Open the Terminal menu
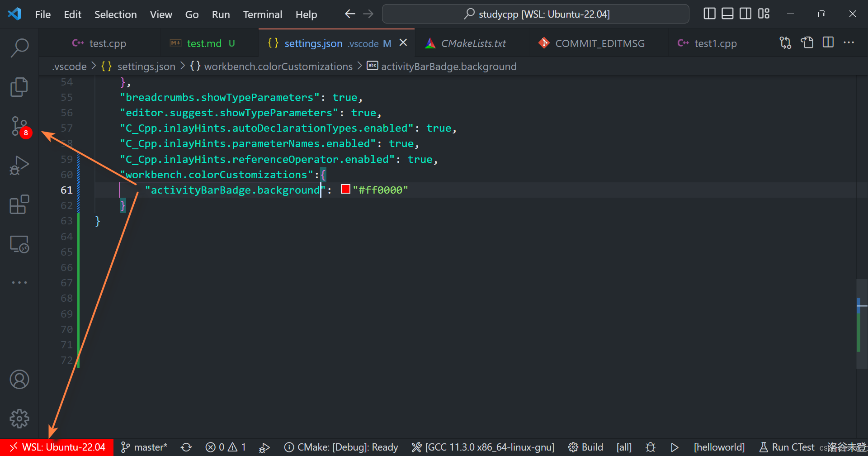Image resolution: width=868 pixels, height=456 pixels. (263, 14)
